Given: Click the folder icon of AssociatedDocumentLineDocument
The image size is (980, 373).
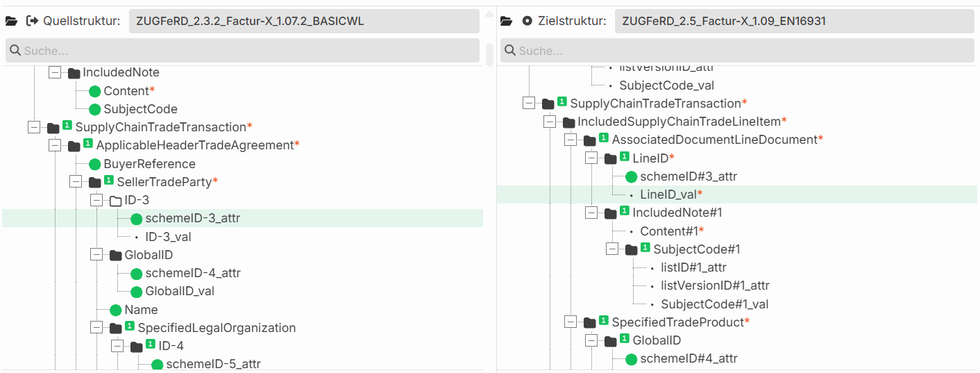Looking at the screenshot, I should [590, 140].
